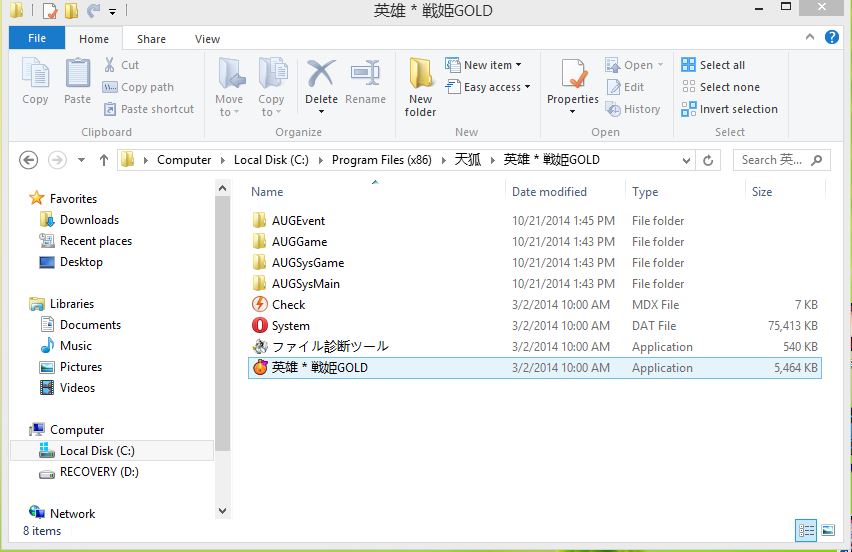Click Invert selection
This screenshot has width=852, height=552.
tap(729, 109)
